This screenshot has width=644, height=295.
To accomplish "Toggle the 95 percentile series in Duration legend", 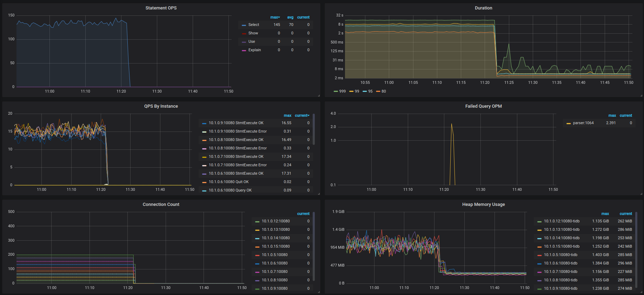I will click(370, 91).
